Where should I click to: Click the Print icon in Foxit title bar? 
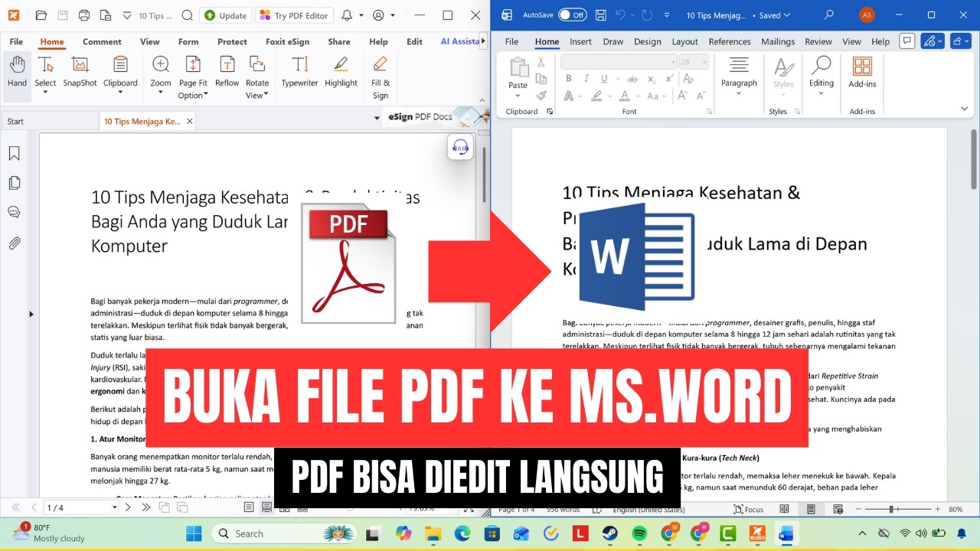tap(84, 15)
